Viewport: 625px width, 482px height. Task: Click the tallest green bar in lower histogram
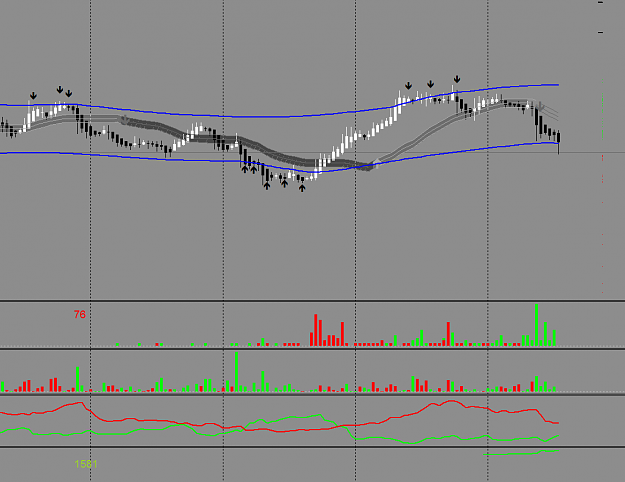pos(236,372)
